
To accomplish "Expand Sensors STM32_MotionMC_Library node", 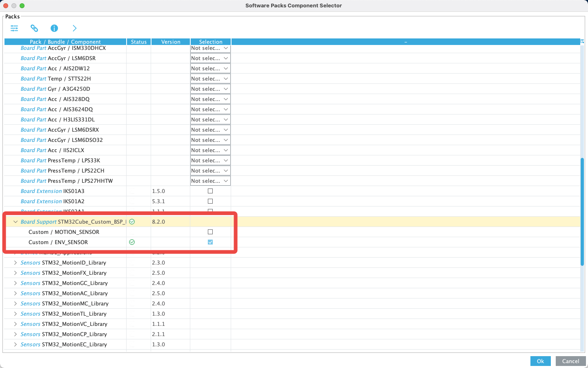I will (16, 303).
